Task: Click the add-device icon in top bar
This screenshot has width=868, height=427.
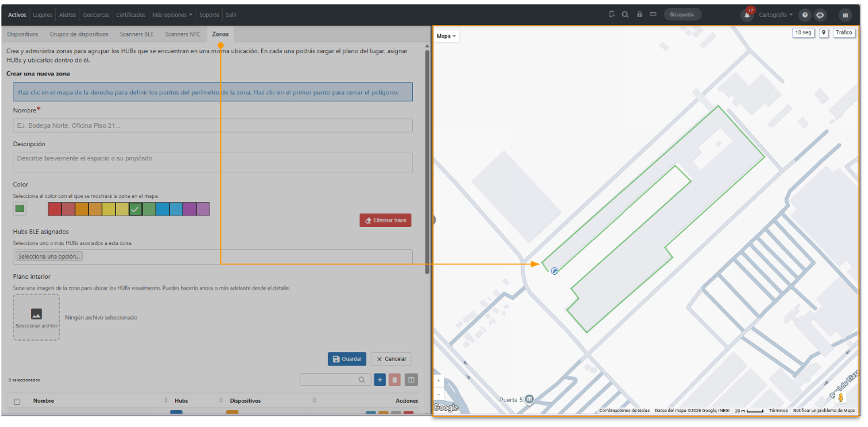Action: point(611,14)
